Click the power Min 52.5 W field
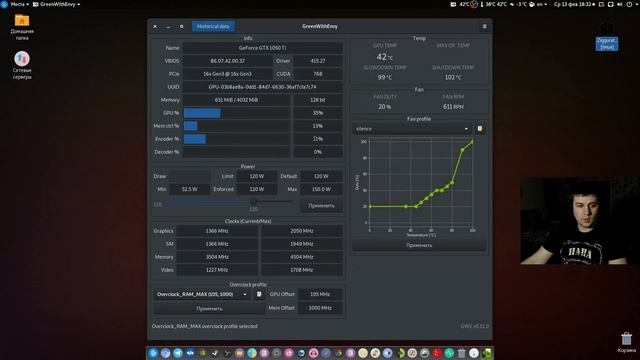 (189, 189)
